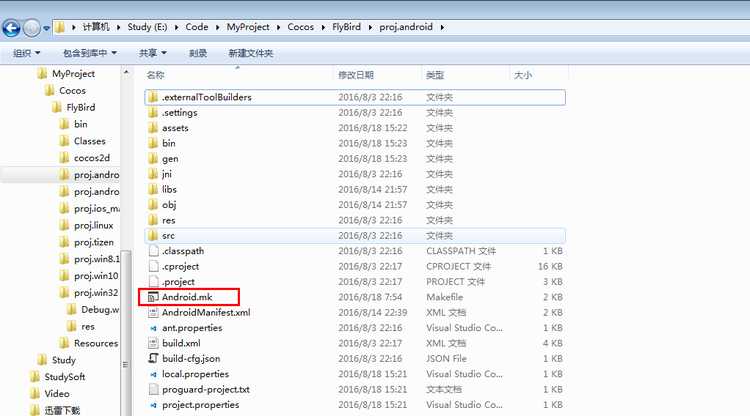Expand the arrow after MyProject breadcrumb

tap(278, 27)
